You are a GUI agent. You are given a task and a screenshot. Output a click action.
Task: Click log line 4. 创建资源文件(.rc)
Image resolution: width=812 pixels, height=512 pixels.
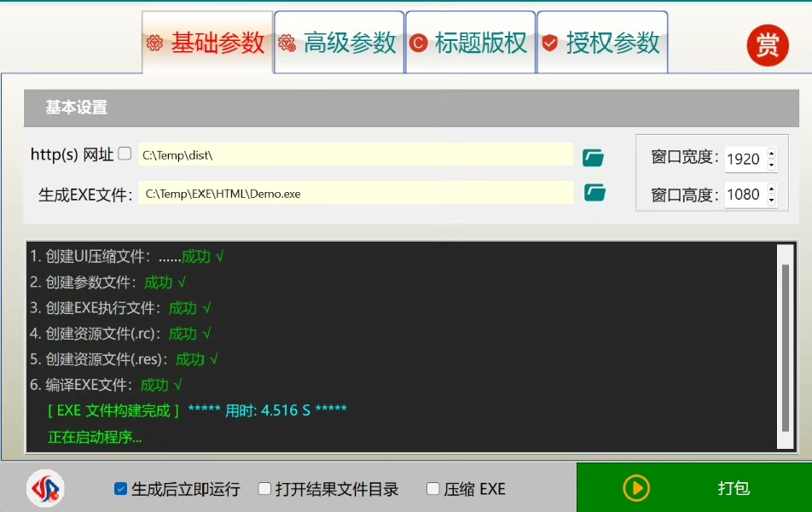pos(120,334)
